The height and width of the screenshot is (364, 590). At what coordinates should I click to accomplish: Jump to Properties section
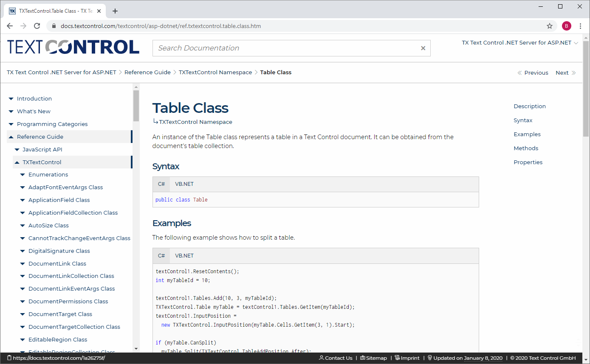click(528, 162)
